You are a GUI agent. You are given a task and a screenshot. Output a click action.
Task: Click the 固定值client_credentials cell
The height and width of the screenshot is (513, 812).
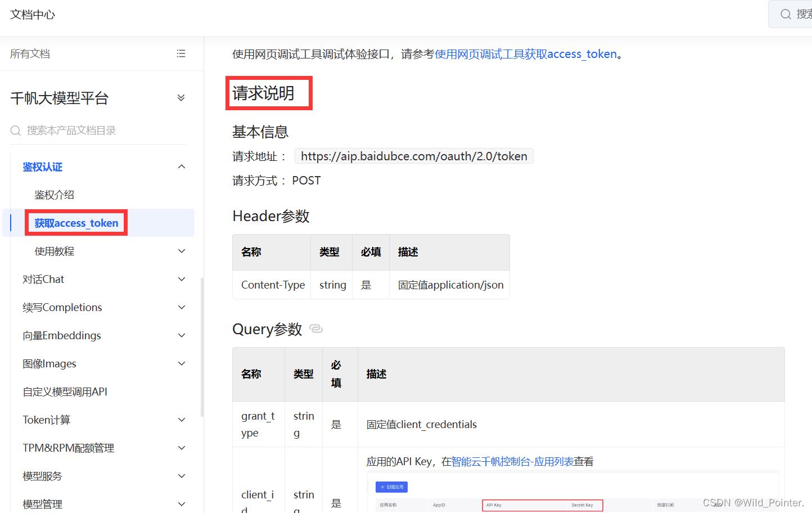pyautogui.click(x=571, y=424)
